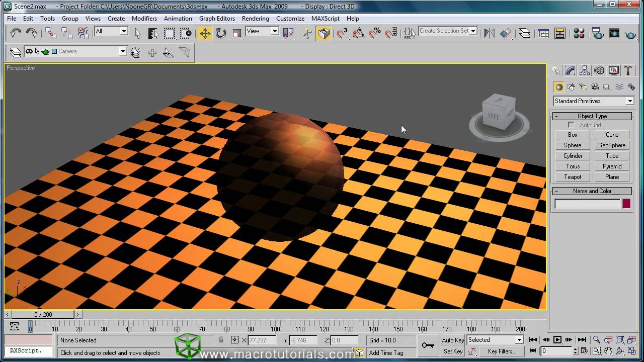Open the Select by Name tool
This screenshot has height=362, width=644.
pos(153,33)
